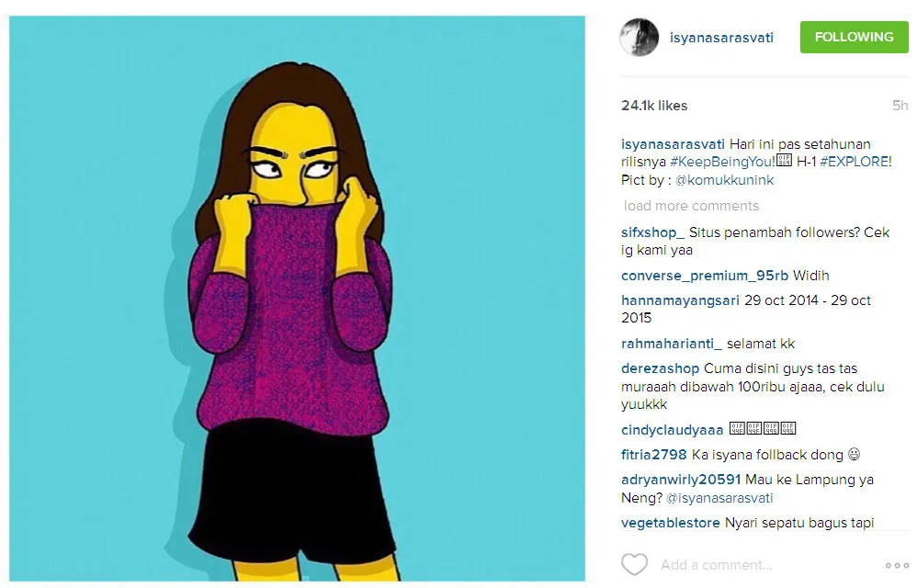Open cindyclaudyaaa commenter profile
917x588 pixels.
click(x=672, y=430)
